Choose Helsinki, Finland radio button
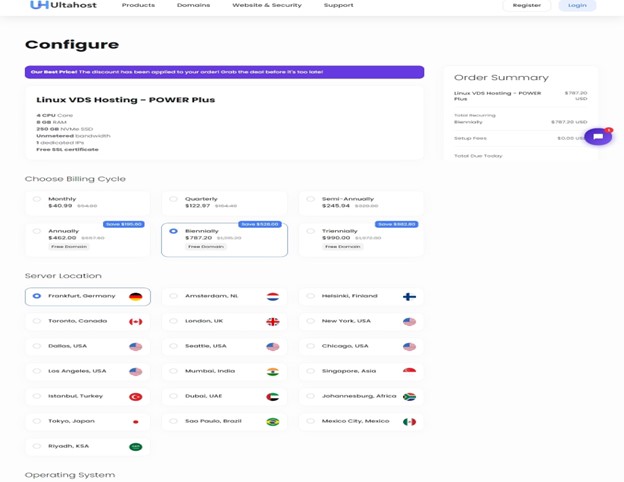This screenshot has height=482, width=624. click(310, 296)
